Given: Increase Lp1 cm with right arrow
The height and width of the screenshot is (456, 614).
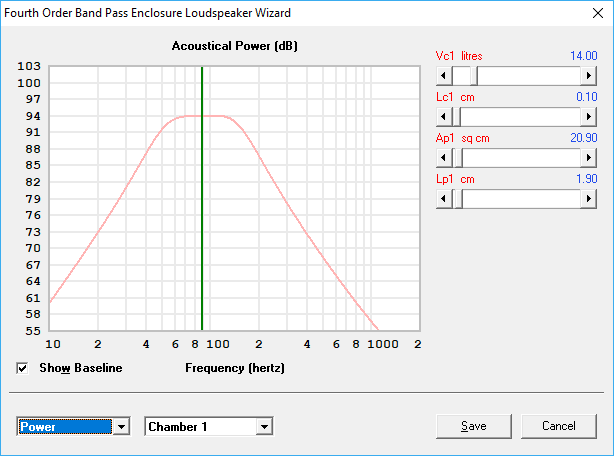Looking at the screenshot, I should click(x=588, y=199).
